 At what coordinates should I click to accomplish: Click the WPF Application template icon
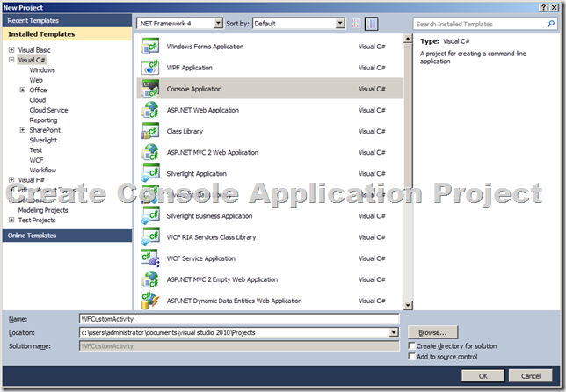[150, 68]
